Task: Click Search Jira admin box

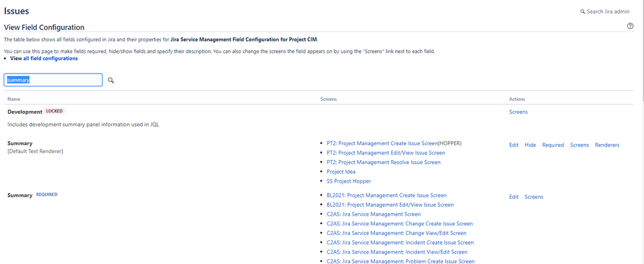Action: pos(605,12)
